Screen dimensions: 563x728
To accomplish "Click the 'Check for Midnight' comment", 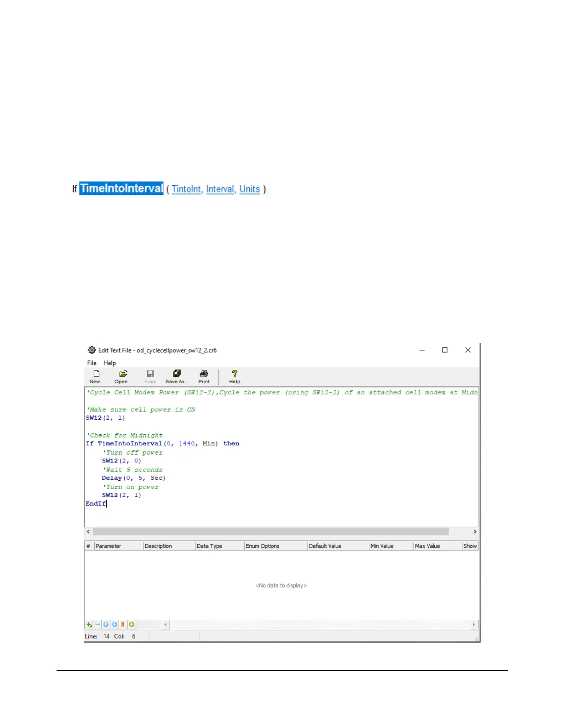I will click(124, 435).
